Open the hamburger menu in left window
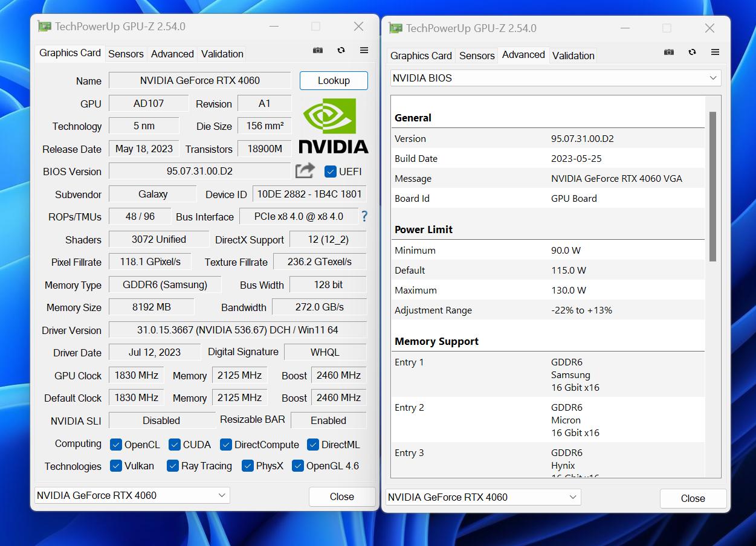 [x=364, y=51]
